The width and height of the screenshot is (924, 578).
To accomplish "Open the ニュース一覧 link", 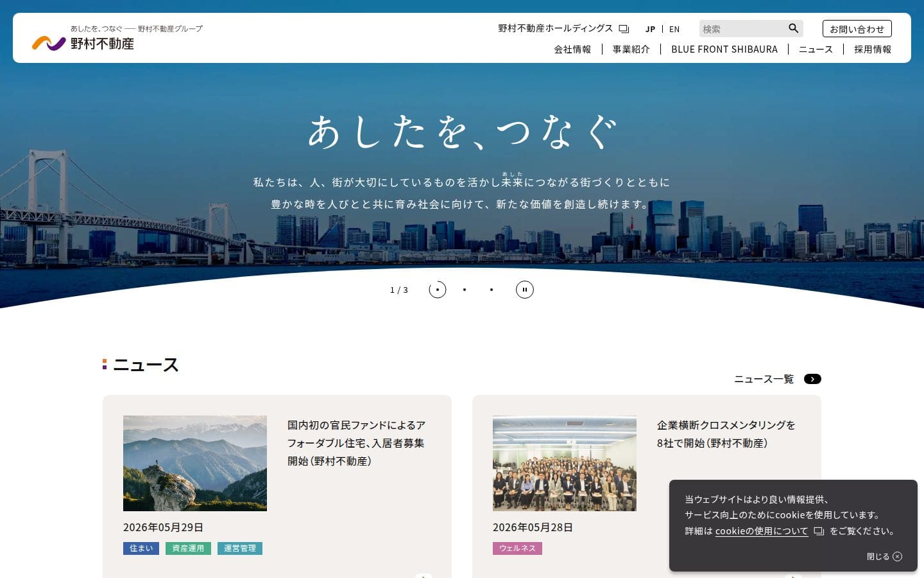I will coord(764,379).
